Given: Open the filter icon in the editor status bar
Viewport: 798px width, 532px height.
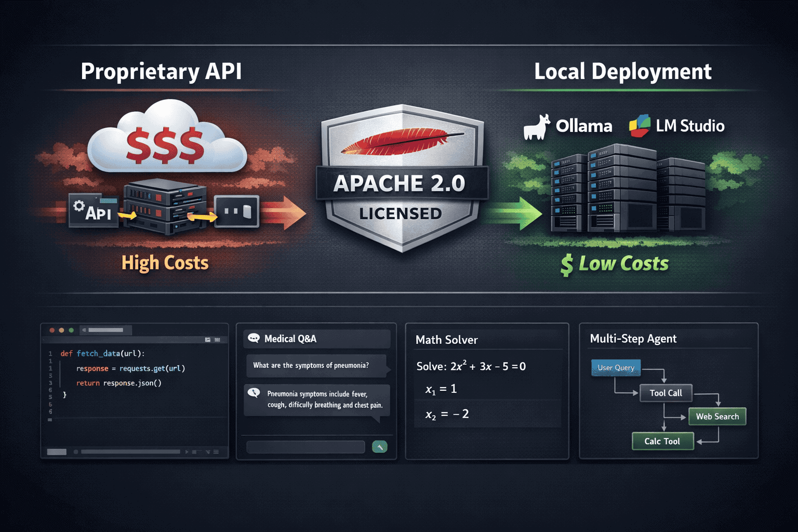Looking at the screenshot, I should pyautogui.click(x=208, y=451).
